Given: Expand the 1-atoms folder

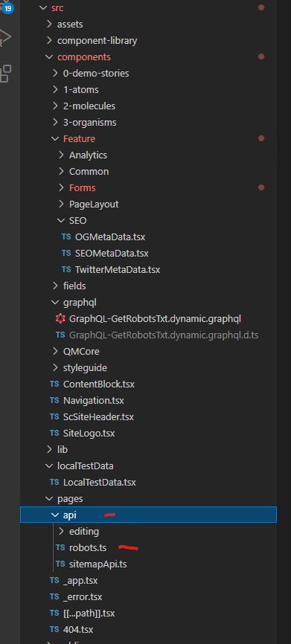Looking at the screenshot, I should 55,89.
